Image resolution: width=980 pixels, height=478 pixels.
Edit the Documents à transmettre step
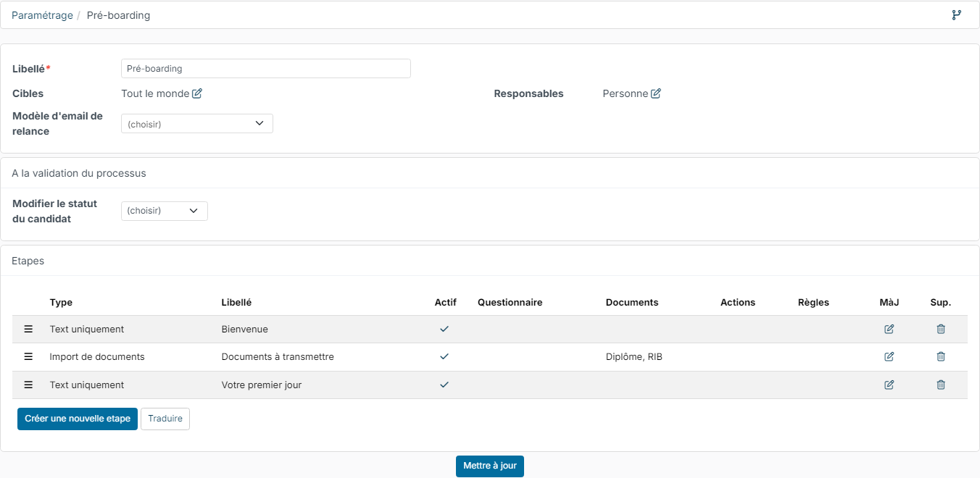tap(889, 356)
